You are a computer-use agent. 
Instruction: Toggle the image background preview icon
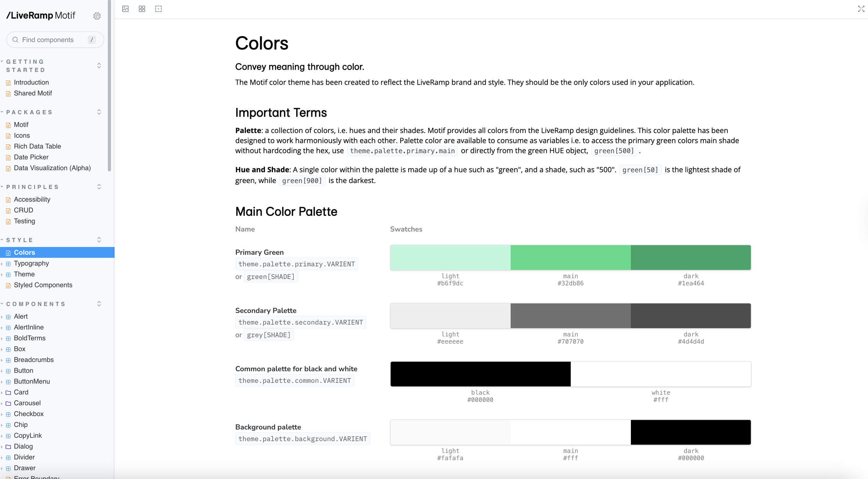click(x=125, y=9)
